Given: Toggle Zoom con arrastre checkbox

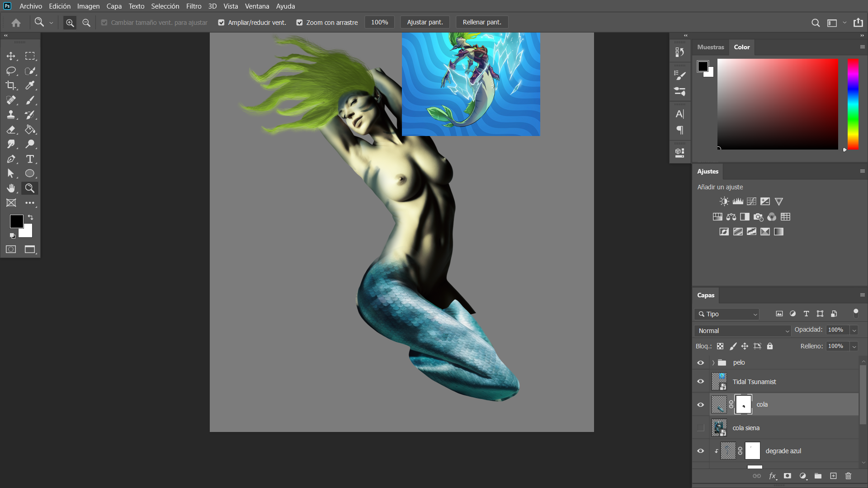Looking at the screenshot, I should [x=299, y=23].
